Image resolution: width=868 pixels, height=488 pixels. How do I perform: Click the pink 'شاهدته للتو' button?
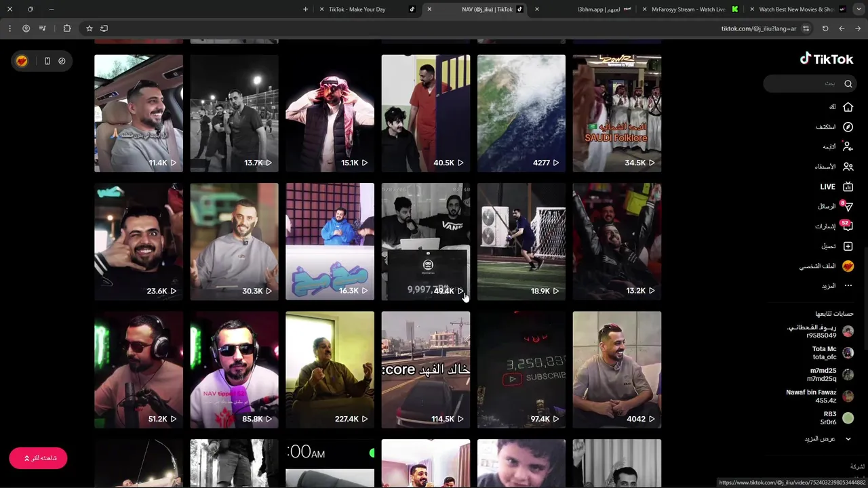[38, 458]
